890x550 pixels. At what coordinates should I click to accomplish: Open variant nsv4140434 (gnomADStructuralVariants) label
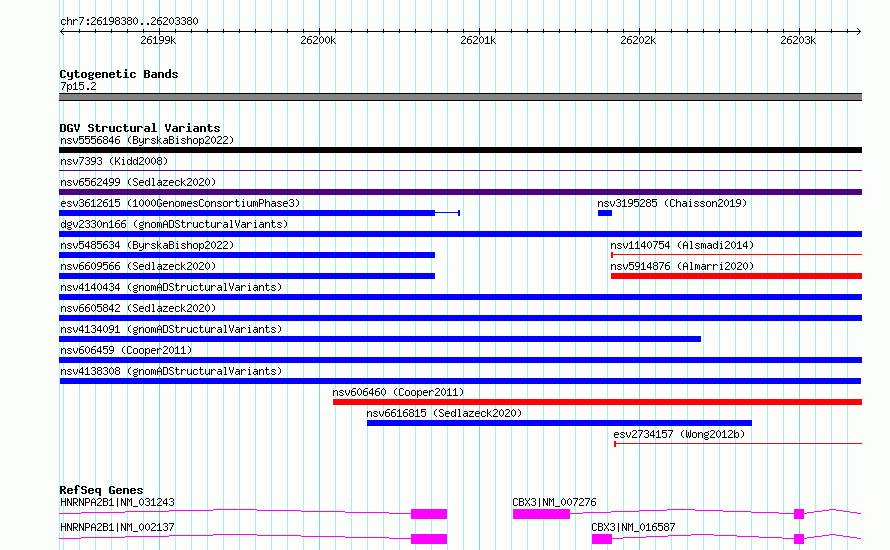[x=171, y=287]
